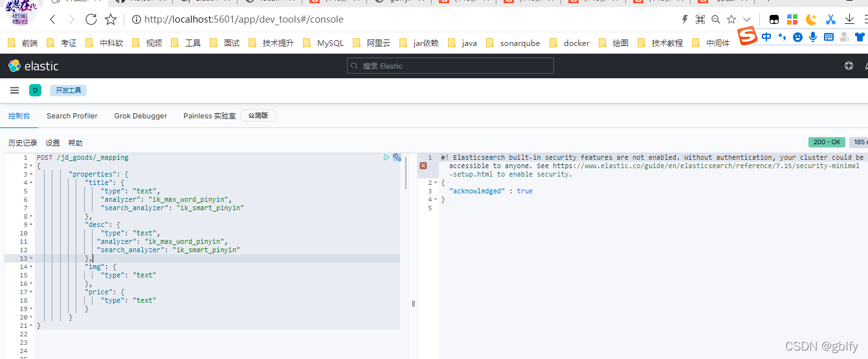This screenshot has width=868, height=359.
Task: Click the zoom-out magnifier icon
Action: 716,19
